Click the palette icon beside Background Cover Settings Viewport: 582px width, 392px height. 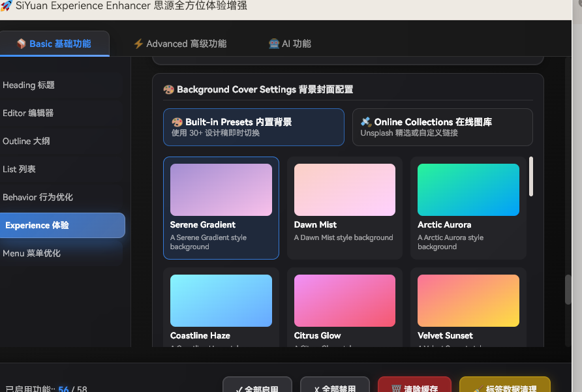pyautogui.click(x=169, y=89)
